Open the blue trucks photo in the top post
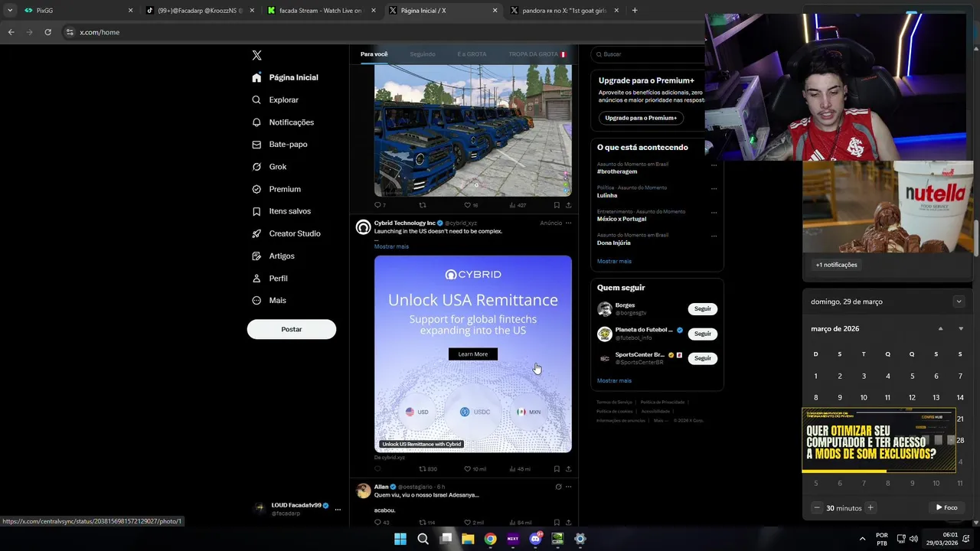Screen dimensions: 980x551 click(472, 130)
